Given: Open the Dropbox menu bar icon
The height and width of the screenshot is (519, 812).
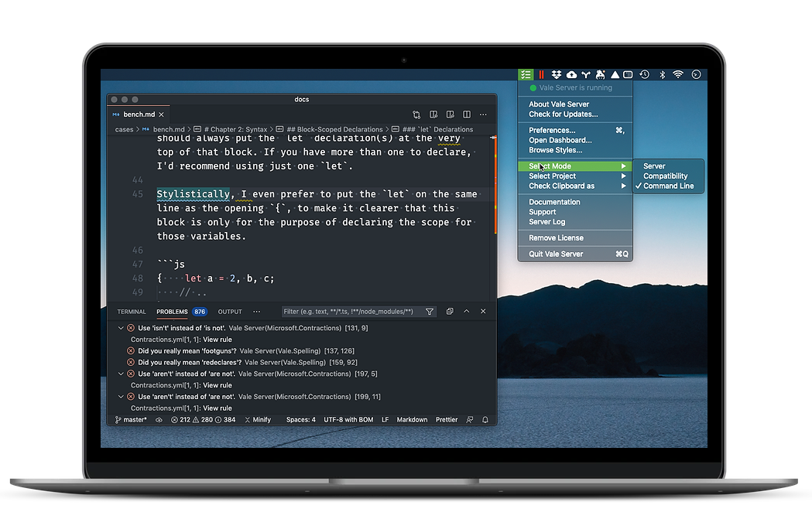Looking at the screenshot, I should pyautogui.click(x=557, y=74).
